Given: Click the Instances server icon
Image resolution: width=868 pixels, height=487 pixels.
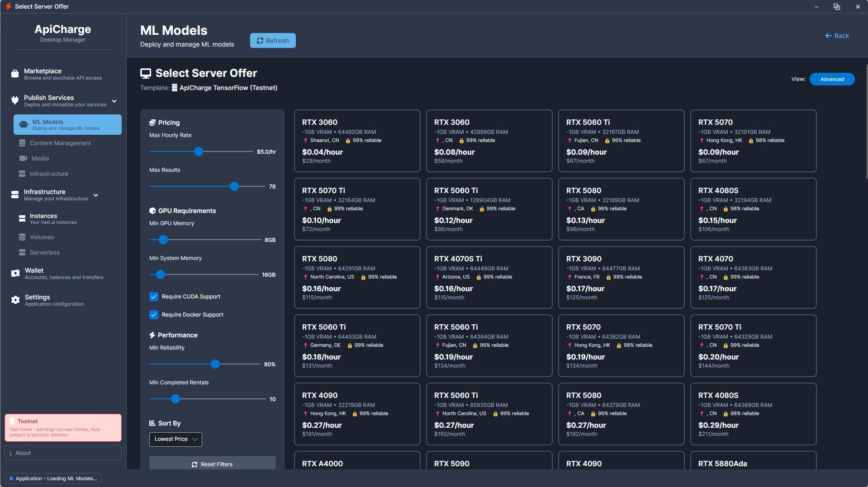Looking at the screenshot, I should point(22,218).
